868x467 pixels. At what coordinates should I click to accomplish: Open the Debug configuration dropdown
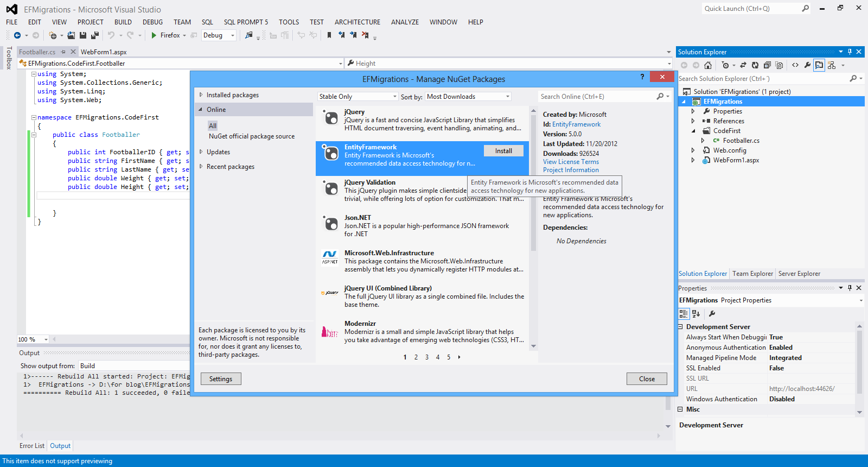pos(233,35)
